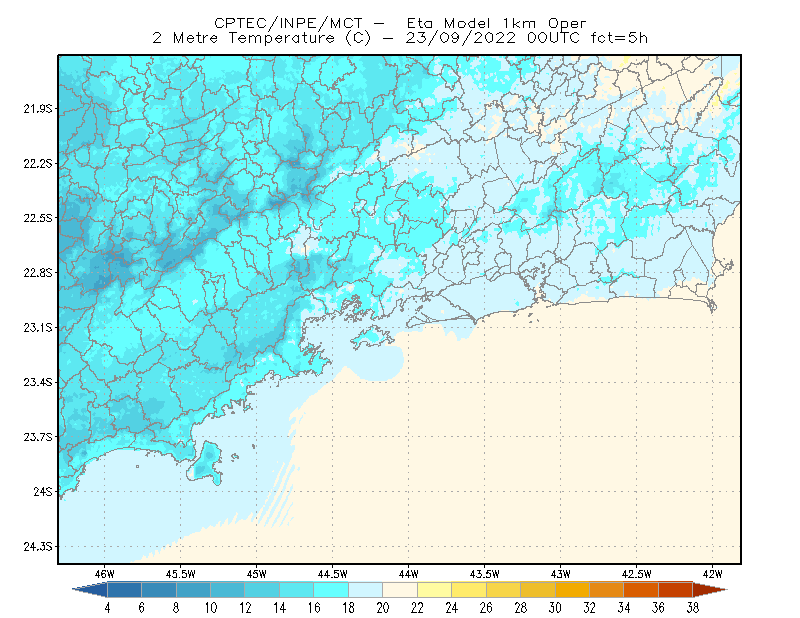The height and width of the screenshot is (618, 800).
Task: Click the latitude label 24S
Action: (x=43, y=491)
